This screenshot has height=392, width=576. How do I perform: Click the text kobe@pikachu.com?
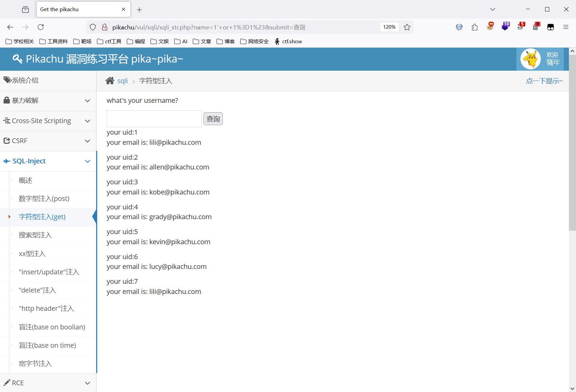[179, 192]
